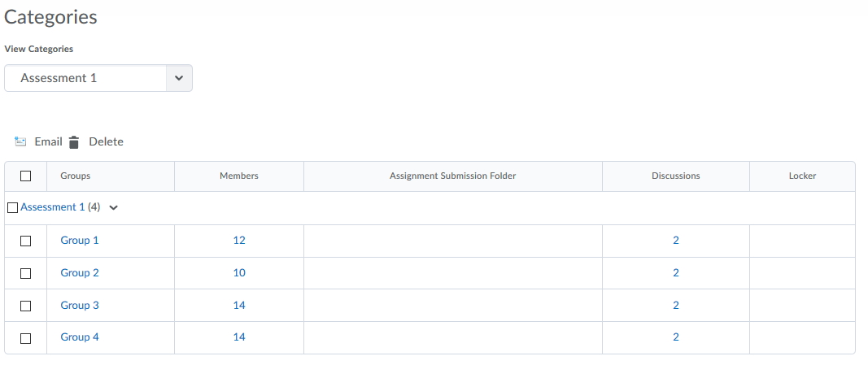Open the Group 2 link
Viewport: 868px width, 391px height.
[x=80, y=272]
